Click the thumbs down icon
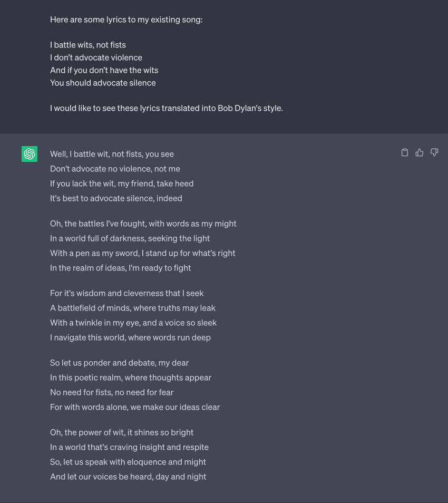The width and height of the screenshot is (448, 503). (x=434, y=152)
